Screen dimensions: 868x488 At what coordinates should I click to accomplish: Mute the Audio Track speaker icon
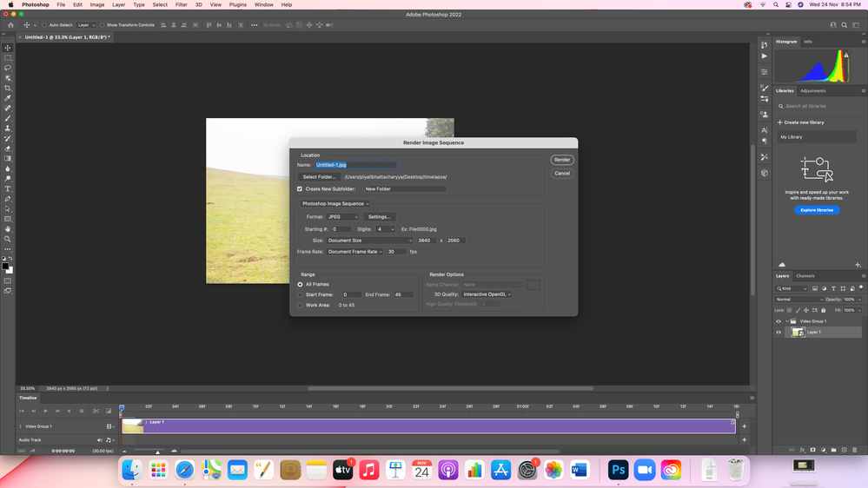click(x=100, y=440)
